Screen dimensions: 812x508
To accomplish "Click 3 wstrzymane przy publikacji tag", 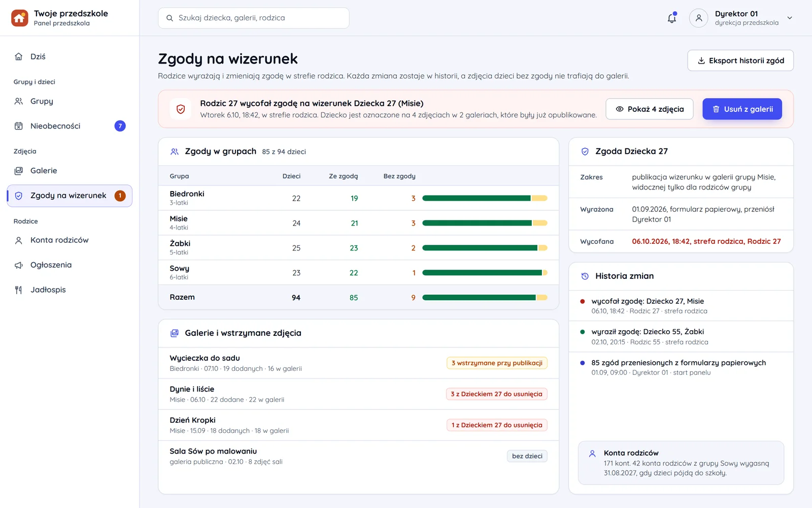I will pyautogui.click(x=497, y=363).
